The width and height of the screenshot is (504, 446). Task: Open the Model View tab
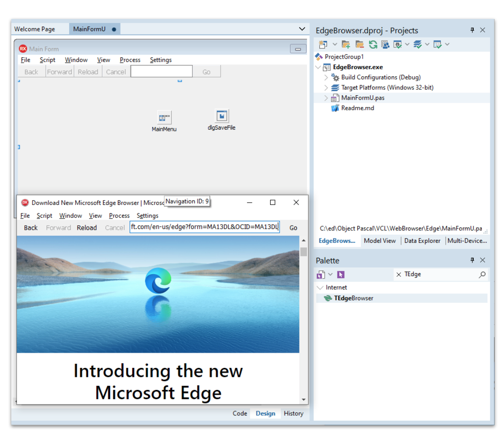coord(380,241)
